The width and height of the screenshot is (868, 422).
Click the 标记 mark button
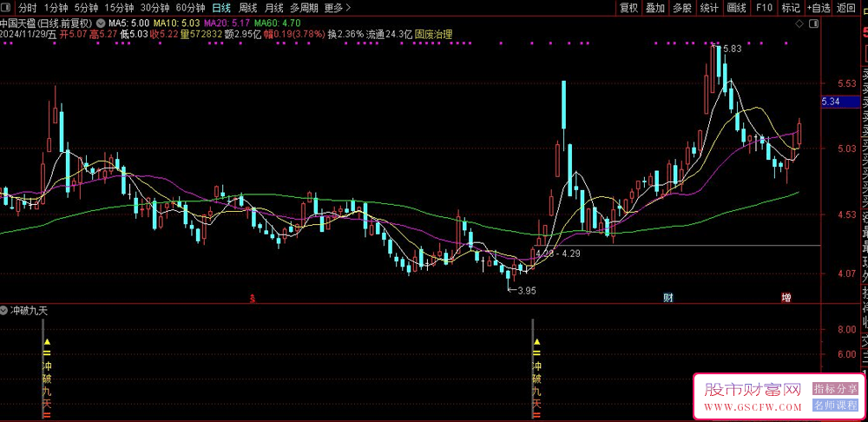coord(791,8)
